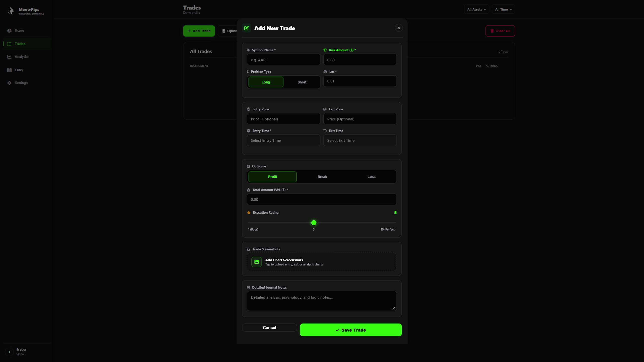
Task: Open the All Assets dropdown
Action: (476, 10)
